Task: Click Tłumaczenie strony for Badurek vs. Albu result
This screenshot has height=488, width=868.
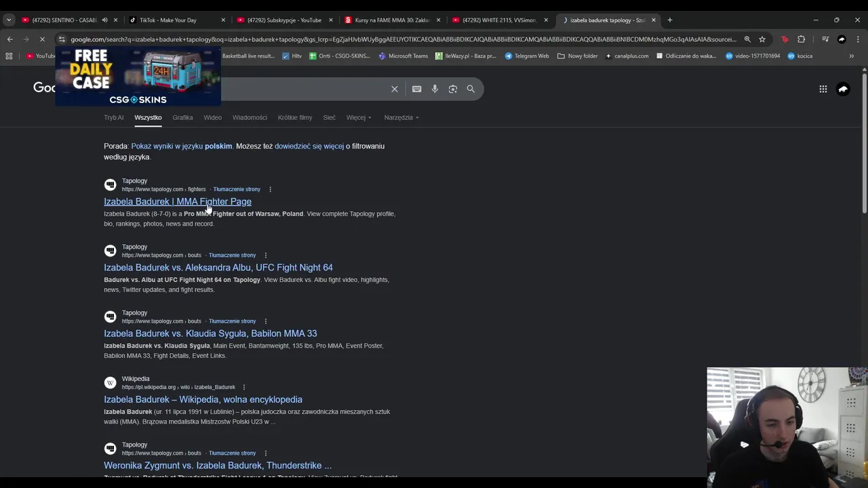Action: pyautogui.click(x=232, y=256)
